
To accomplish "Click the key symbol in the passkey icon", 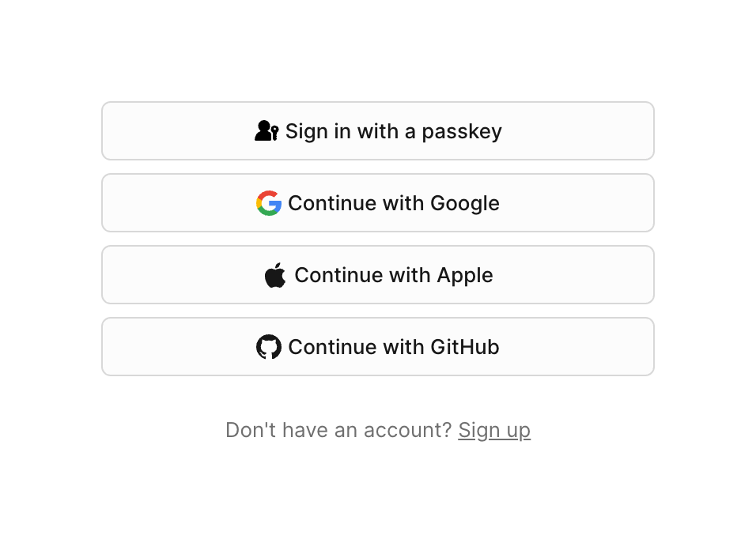I will coord(274,134).
